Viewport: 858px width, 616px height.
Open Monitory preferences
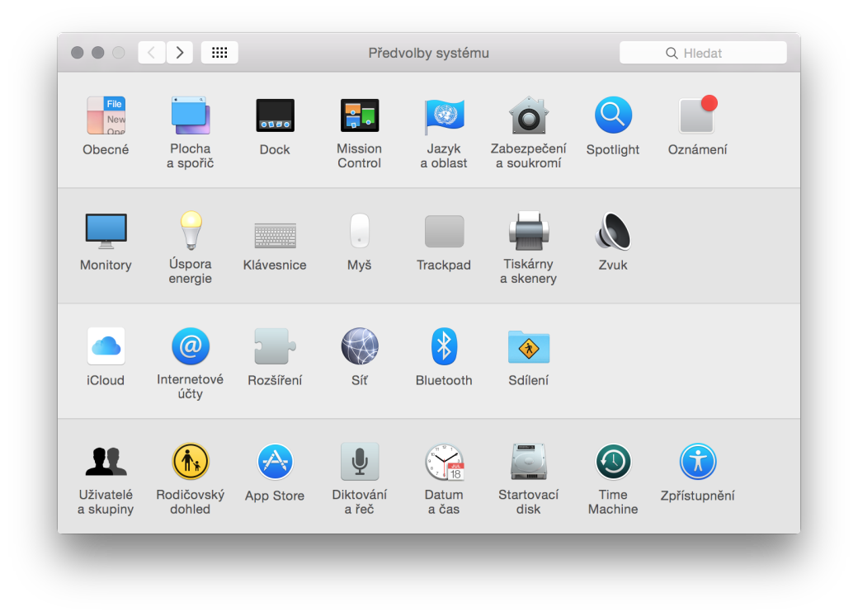106,232
